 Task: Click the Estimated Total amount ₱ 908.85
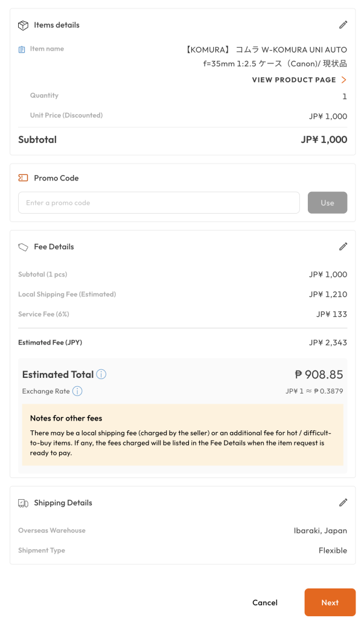[319, 375]
